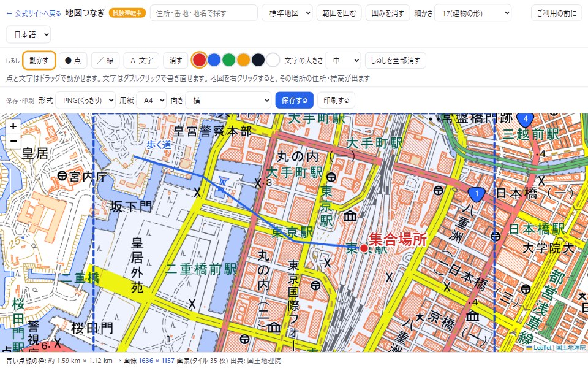
Task: Click the 日本橋駅 station label
Action: pos(537,229)
